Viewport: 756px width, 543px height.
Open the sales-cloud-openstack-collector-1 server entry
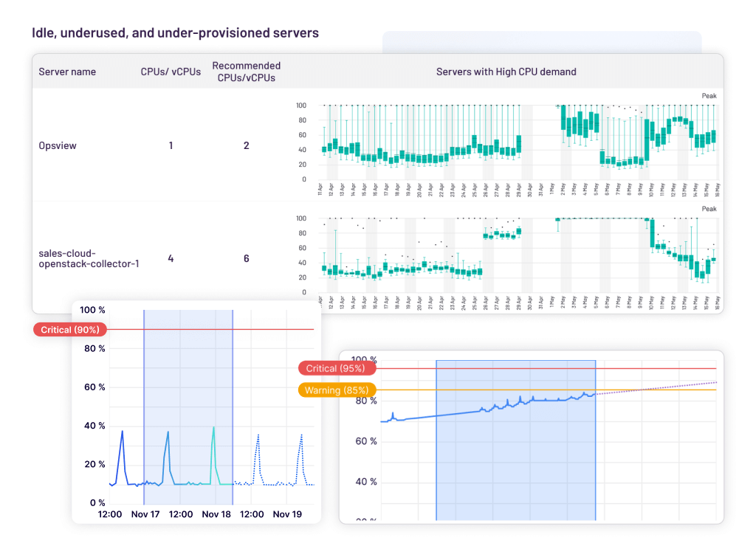[x=89, y=258]
